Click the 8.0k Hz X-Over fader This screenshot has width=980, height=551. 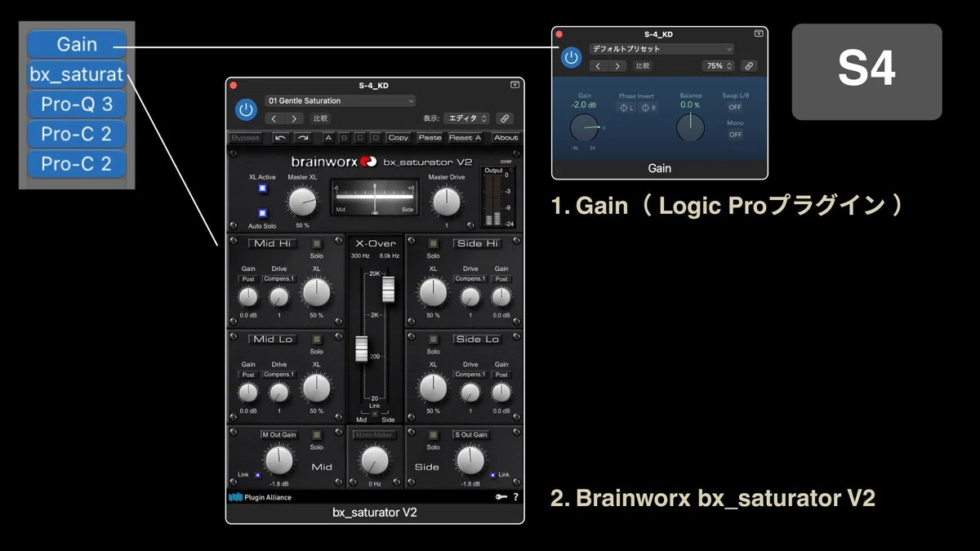click(388, 289)
